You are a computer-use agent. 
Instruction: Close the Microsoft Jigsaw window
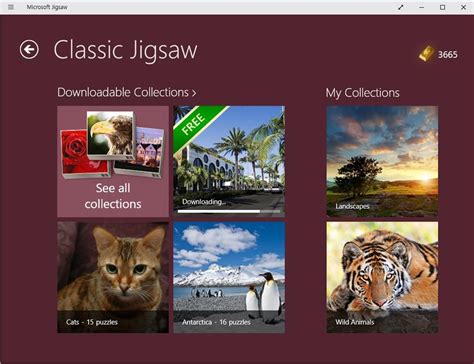coord(463,7)
